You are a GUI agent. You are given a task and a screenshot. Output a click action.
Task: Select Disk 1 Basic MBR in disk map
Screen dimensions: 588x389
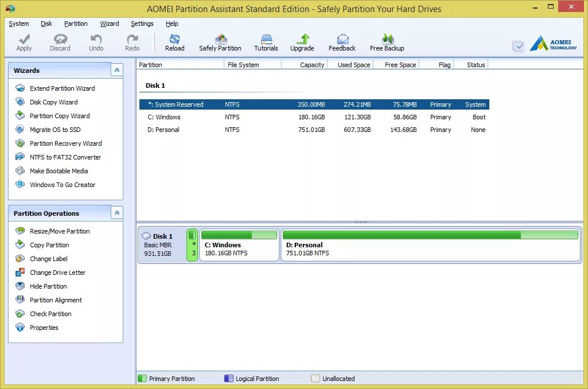pos(162,246)
